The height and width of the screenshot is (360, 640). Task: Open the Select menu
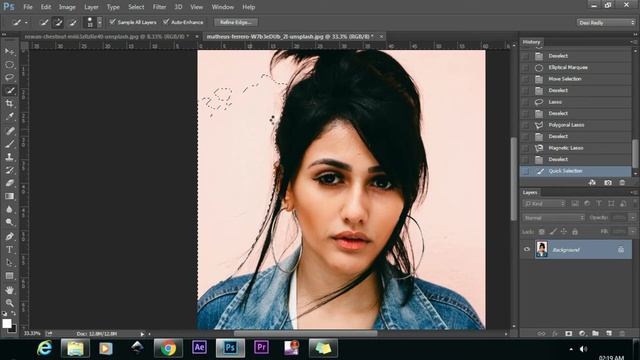coord(136,7)
